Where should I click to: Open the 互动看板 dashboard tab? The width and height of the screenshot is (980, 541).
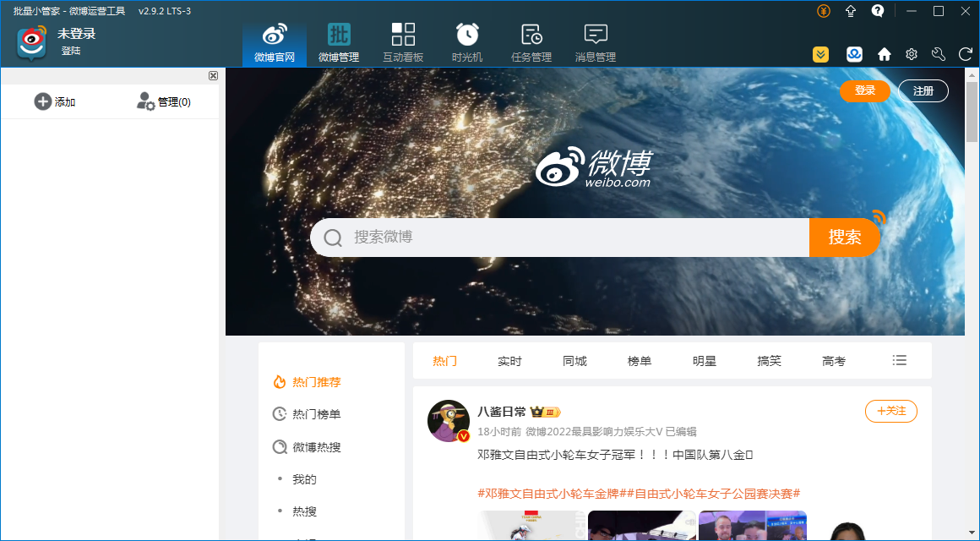click(403, 43)
